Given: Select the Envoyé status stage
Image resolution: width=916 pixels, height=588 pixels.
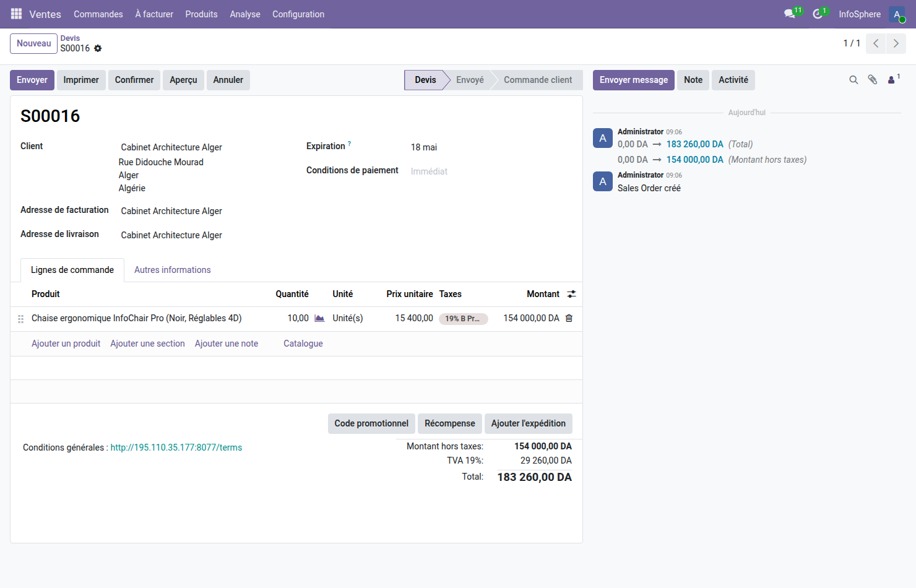Looking at the screenshot, I should coord(470,80).
